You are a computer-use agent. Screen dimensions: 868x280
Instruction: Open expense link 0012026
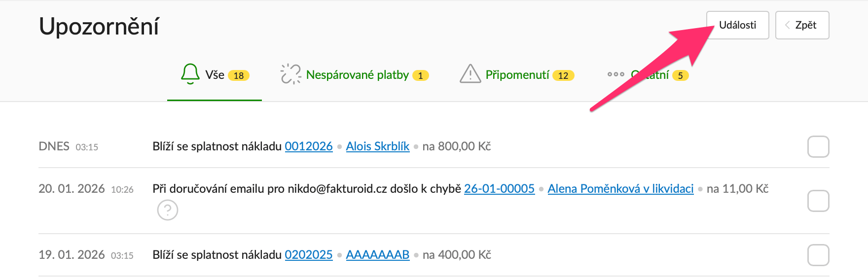click(x=309, y=146)
